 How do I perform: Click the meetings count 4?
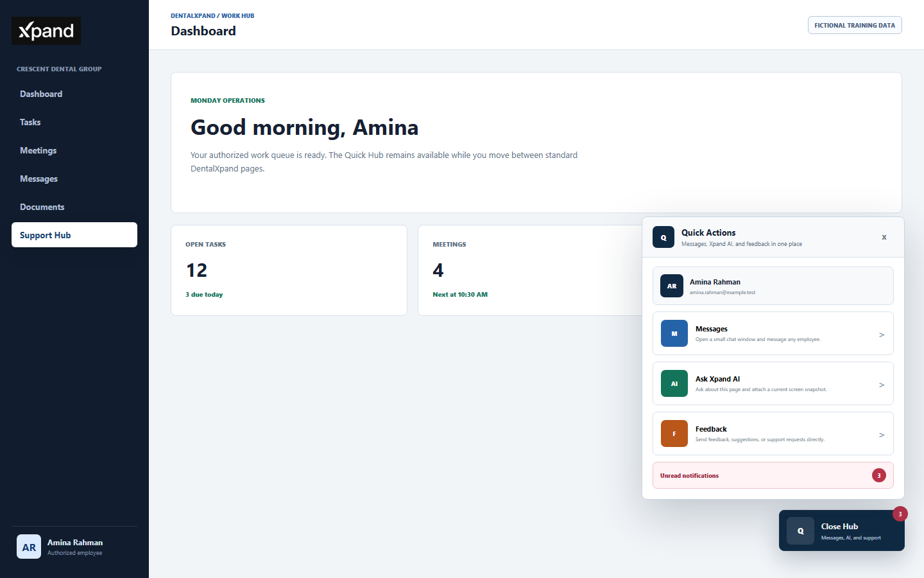438,270
